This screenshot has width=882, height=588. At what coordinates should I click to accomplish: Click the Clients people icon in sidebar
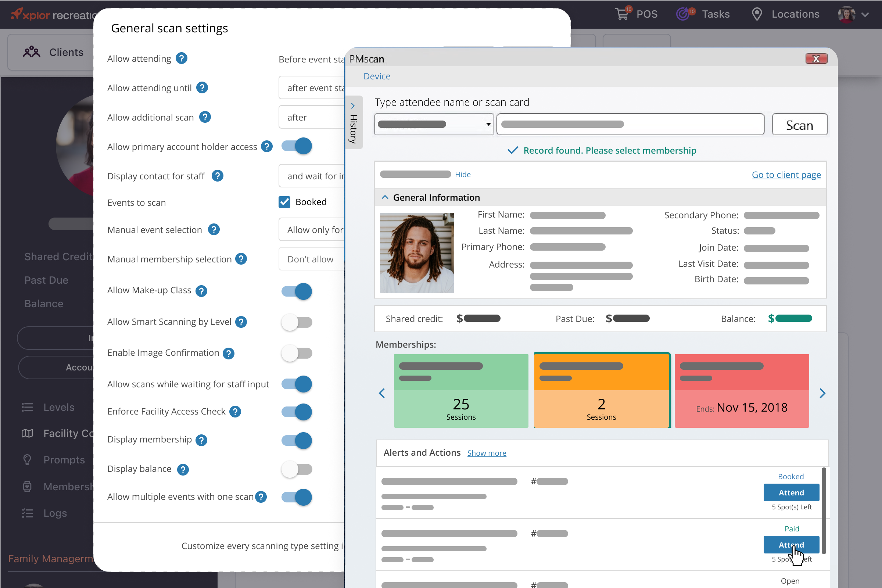tap(32, 51)
